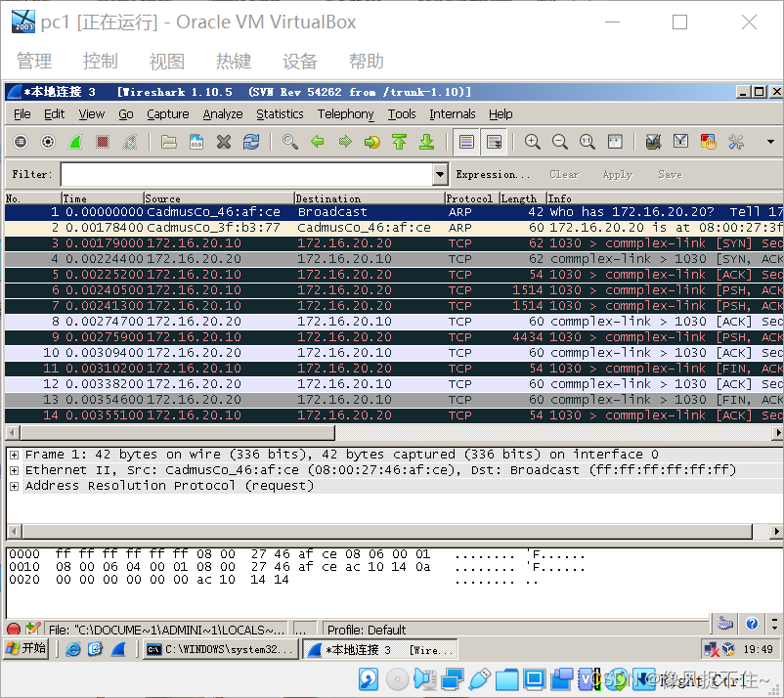
Task: Click the Save filter button
Action: [670, 174]
